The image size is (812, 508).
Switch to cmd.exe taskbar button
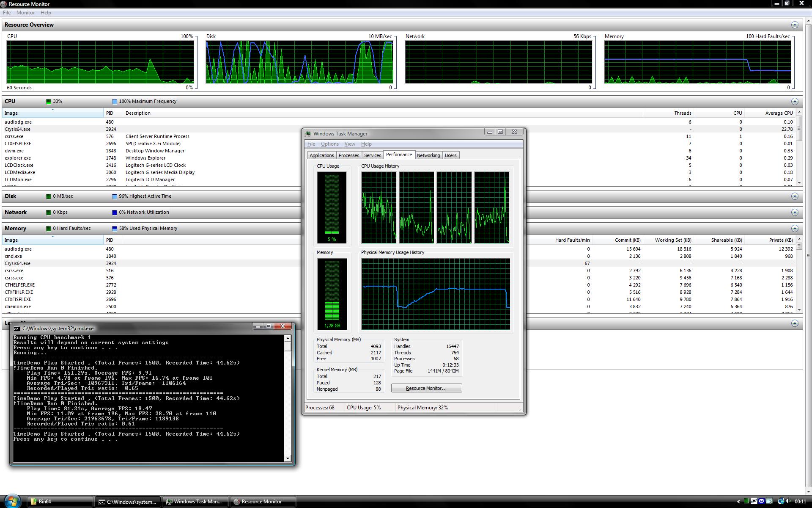[127, 502]
